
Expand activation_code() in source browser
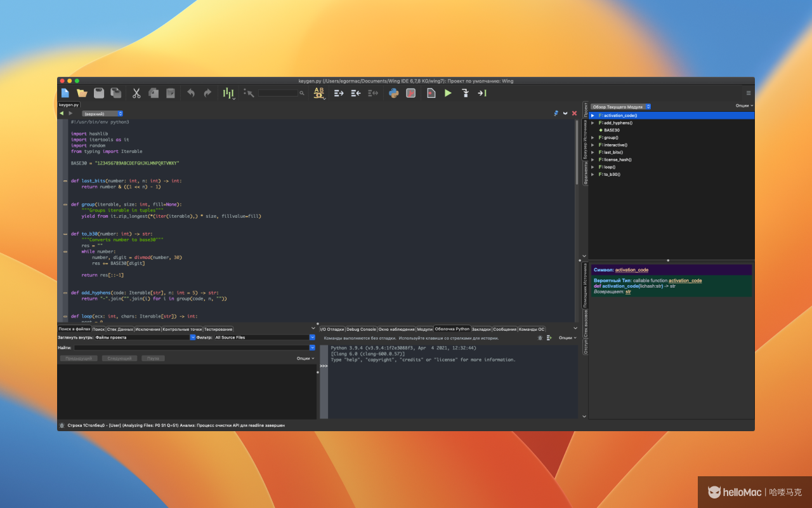[x=593, y=116]
